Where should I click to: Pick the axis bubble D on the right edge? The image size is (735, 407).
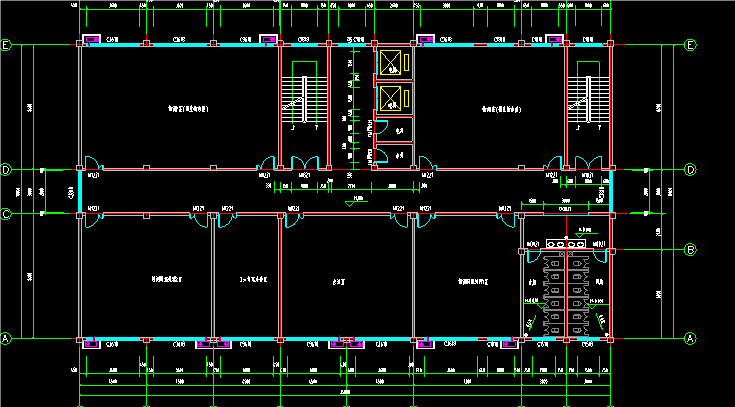pyautogui.click(x=690, y=170)
